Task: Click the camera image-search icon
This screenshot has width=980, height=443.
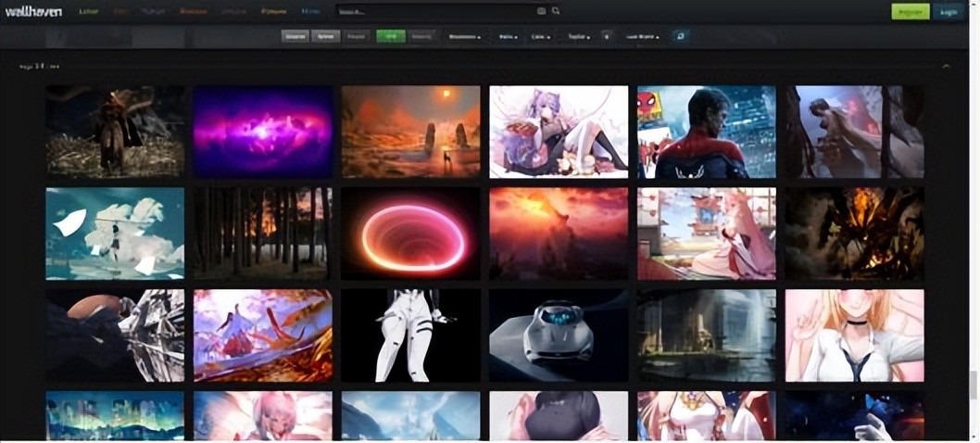Action: (542, 11)
